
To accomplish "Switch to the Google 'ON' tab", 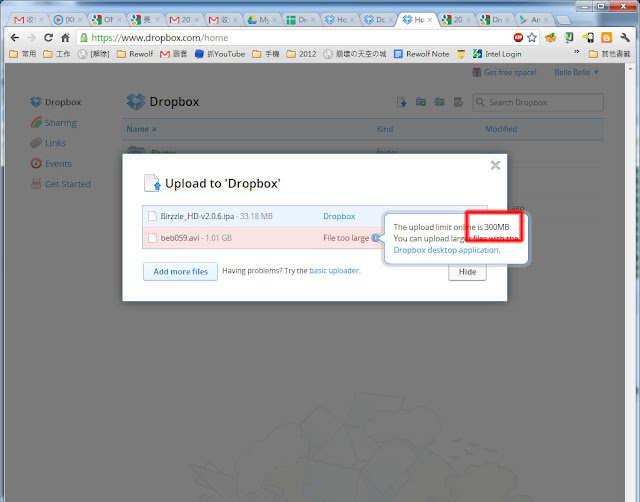I will pos(107,20).
